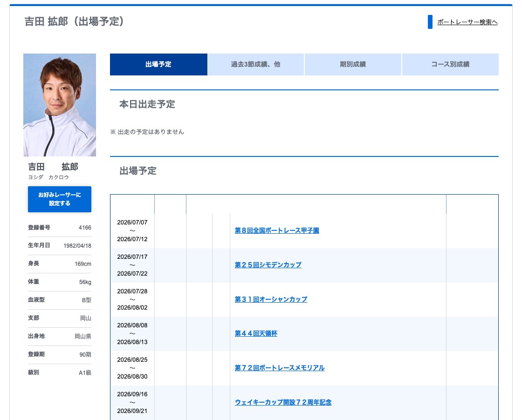
Task: Open ウェイキーカップ開設72周年記念 link
Action: tap(283, 402)
